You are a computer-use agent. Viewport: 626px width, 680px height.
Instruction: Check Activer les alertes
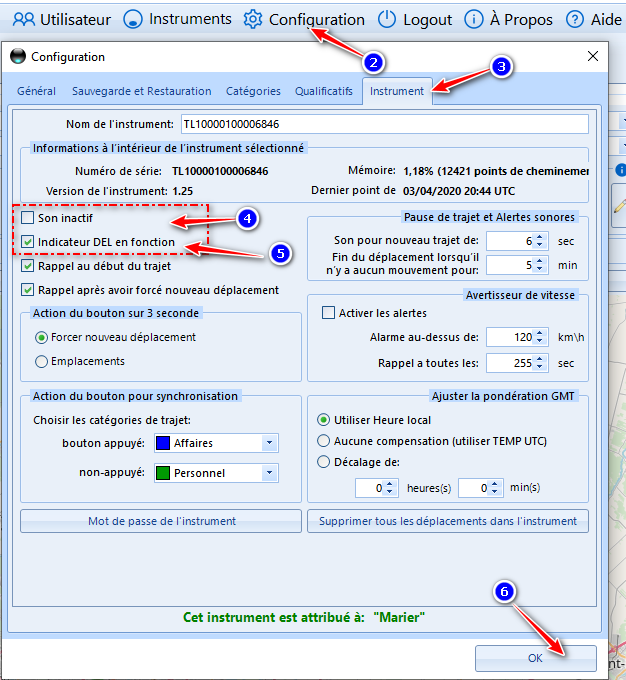328,313
